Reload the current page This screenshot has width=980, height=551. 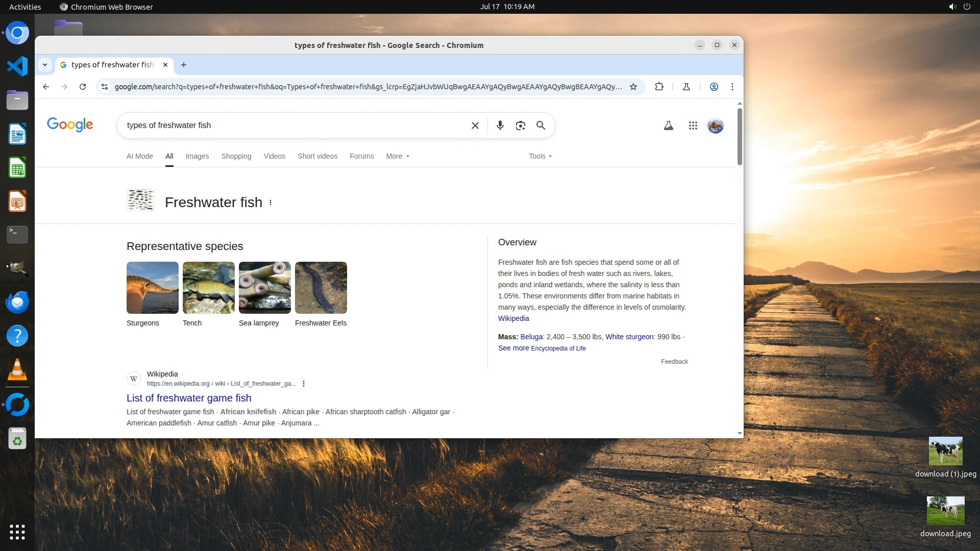click(x=83, y=87)
